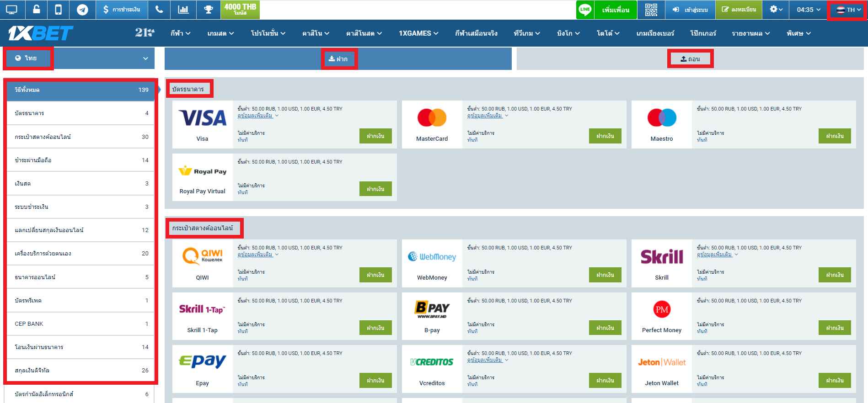This screenshot has width=868, height=403.
Task: Click the Jeton Wallet logo
Action: pyautogui.click(x=662, y=362)
